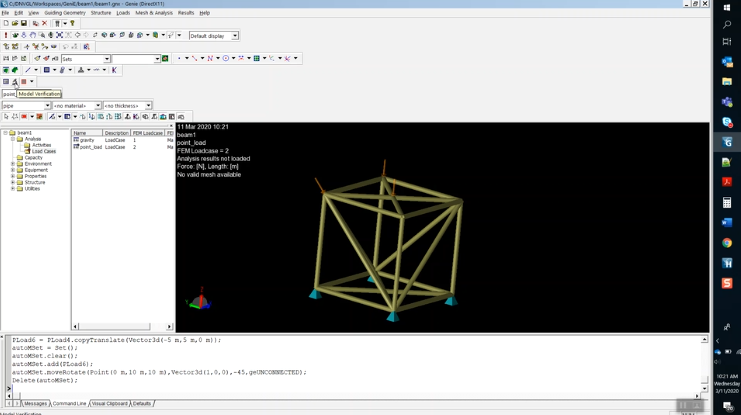741x415 pixels.
Task: Click the Save floppy disk icon
Action: pyautogui.click(x=24, y=23)
